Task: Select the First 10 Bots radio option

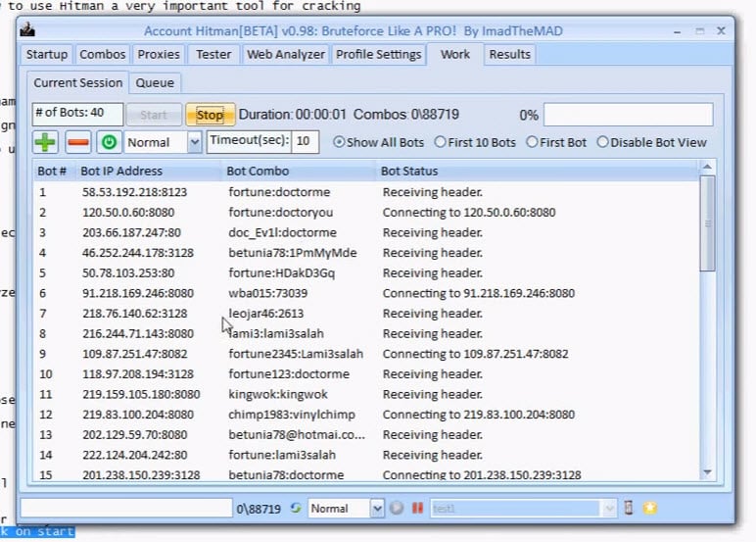Action: [x=475, y=142]
